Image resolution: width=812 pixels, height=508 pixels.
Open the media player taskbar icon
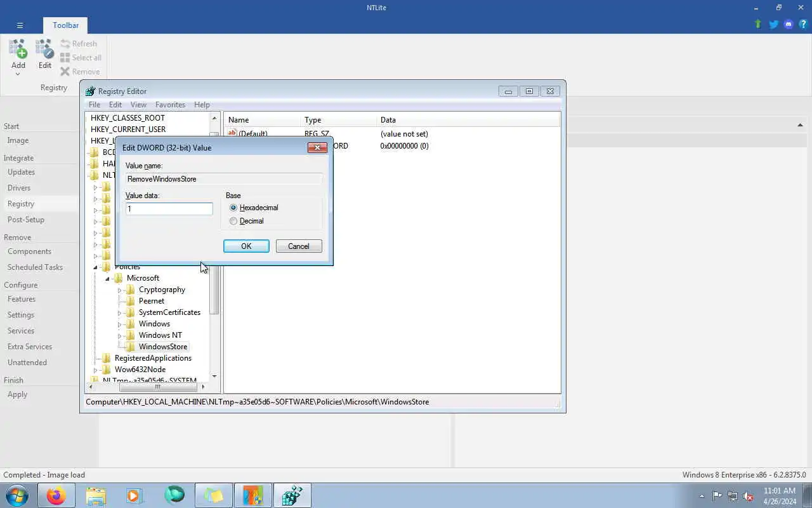[134, 495]
